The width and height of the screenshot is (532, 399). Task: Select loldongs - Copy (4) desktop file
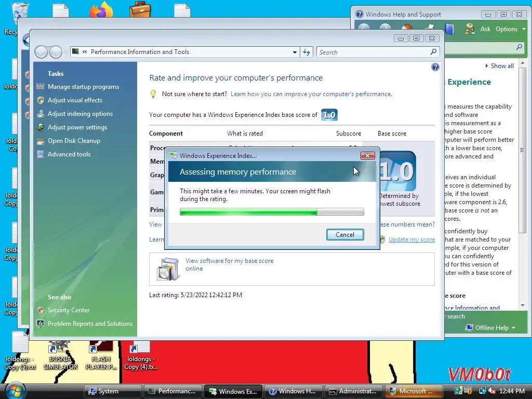(141, 355)
